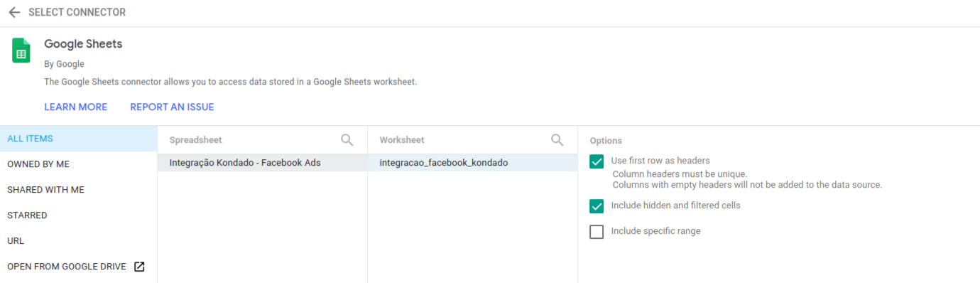Open the Worksheet search magnifier icon
The height and width of the screenshot is (283, 980).
557,140
